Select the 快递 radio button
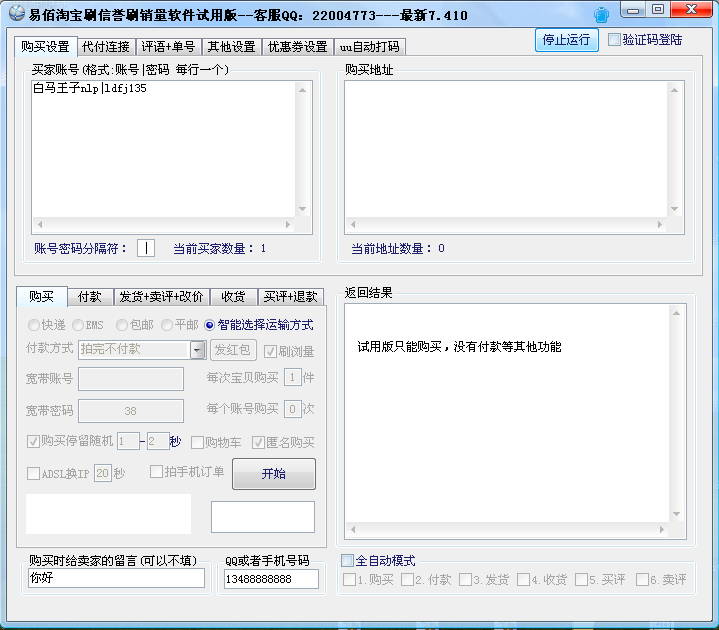The height and width of the screenshot is (630, 719). 33,325
